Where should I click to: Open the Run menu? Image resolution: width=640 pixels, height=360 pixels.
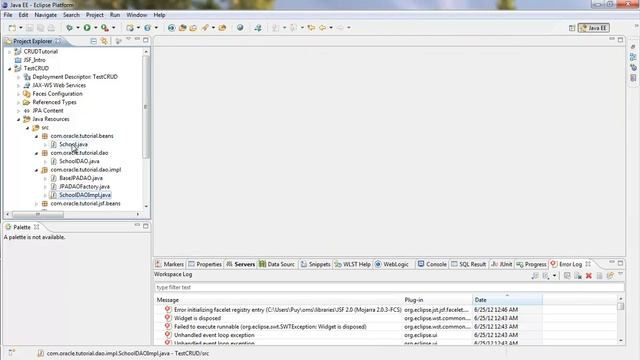[x=115, y=15]
